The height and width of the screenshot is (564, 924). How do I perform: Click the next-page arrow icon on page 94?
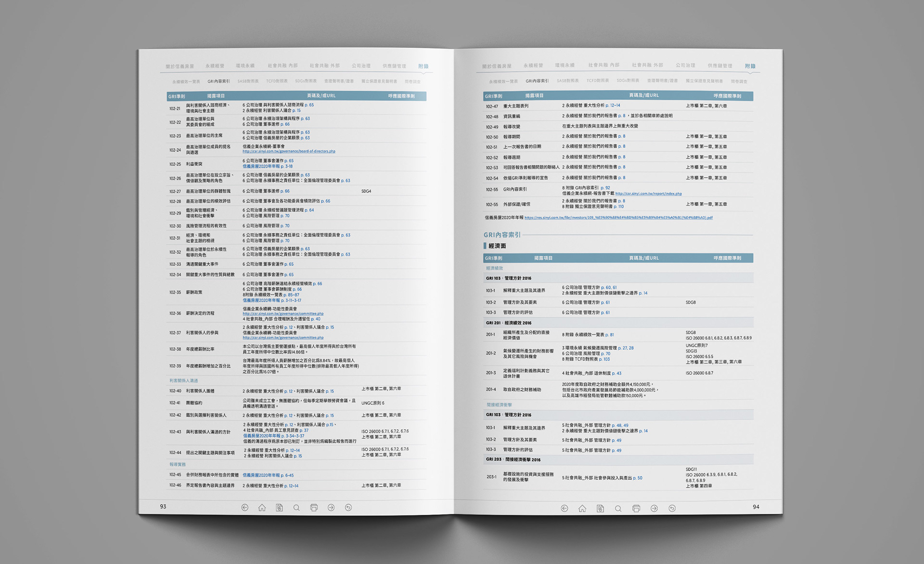tap(654, 508)
